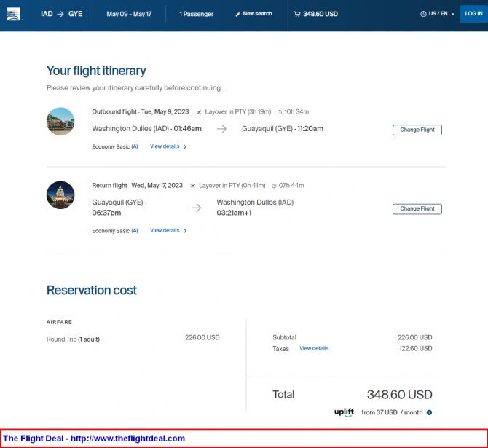
Task: Click the Total '348.60 USD' amount
Action: click(400, 395)
